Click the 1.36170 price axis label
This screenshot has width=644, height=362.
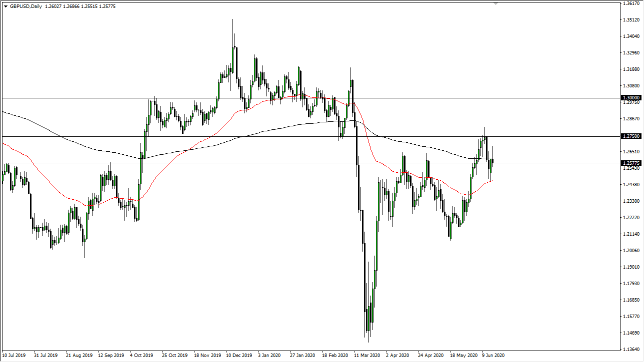[631, 3]
